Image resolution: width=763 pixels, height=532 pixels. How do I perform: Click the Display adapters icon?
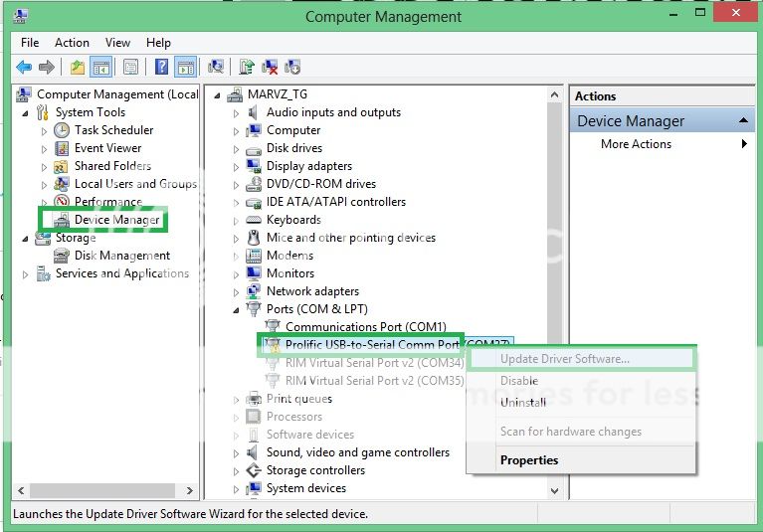click(x=254, y=166)
